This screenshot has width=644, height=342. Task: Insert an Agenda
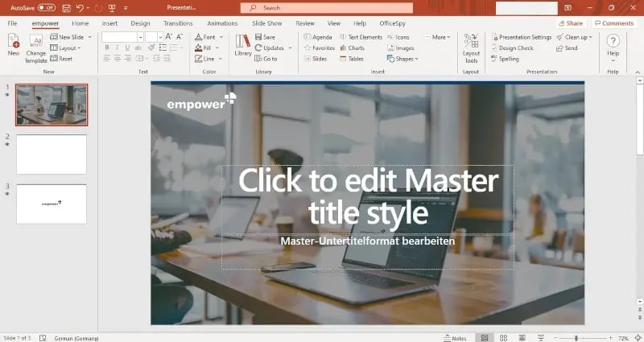coord(318,37)
